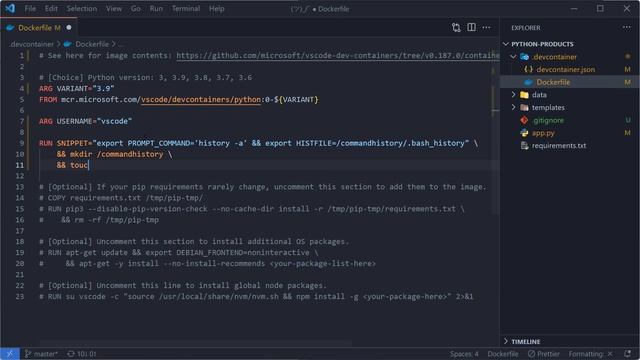Click the master* git branch indicator
This screenshot has height=360, width=640.
[x=41, y=354]
